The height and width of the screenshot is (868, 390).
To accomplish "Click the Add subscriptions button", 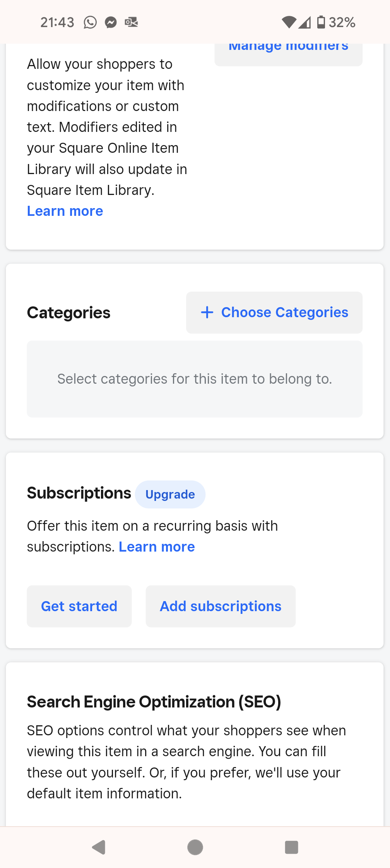I will coord(220,606).
